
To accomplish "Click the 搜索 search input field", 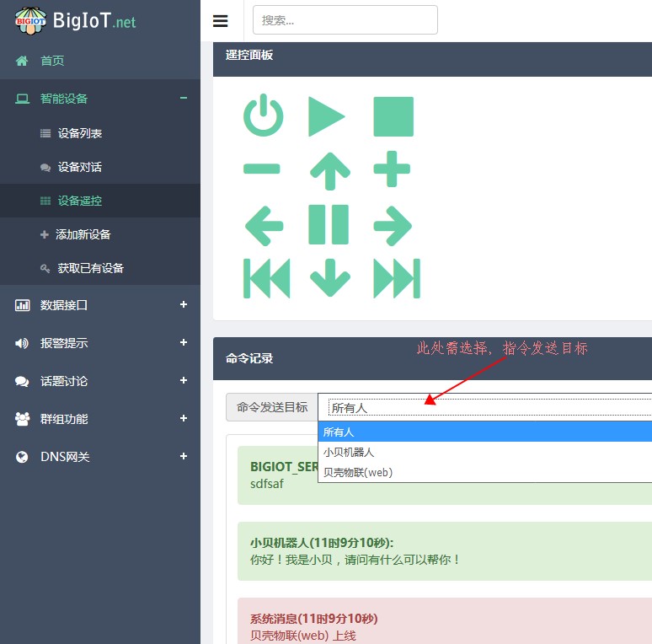I will (x=345, y=20).
